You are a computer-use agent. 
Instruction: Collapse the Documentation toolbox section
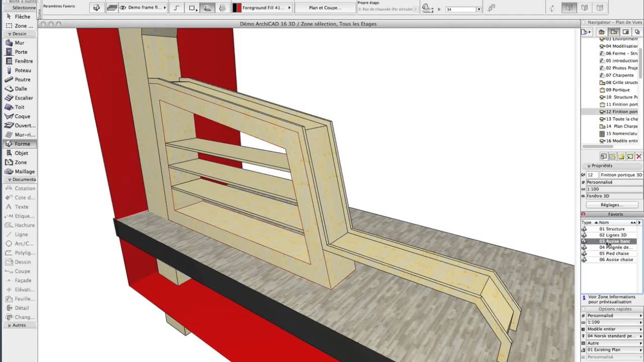tap(19, 179)
